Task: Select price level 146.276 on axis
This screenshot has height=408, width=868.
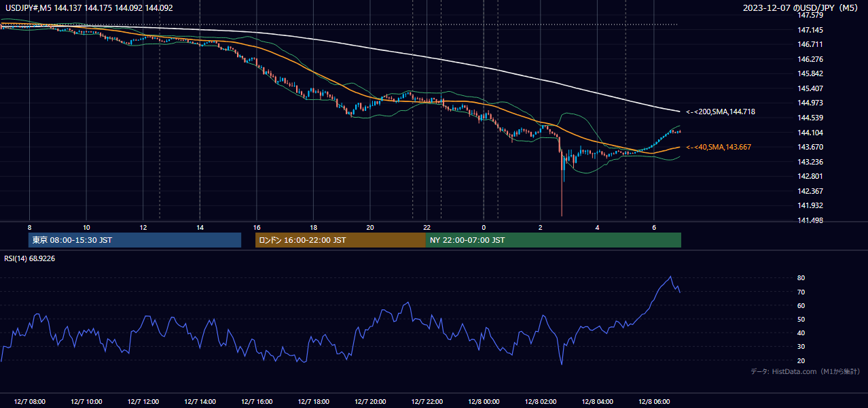Action: (810, 59)
